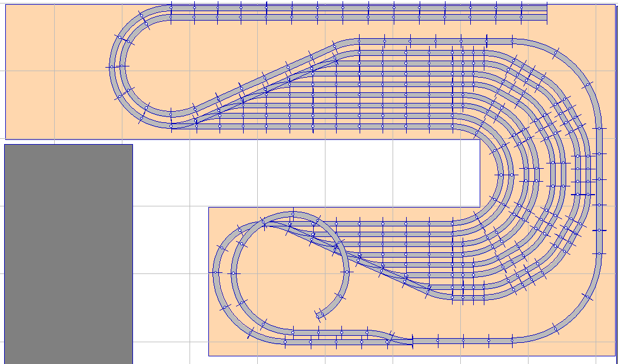Select the dark gray rectangle block
The image size is (618, 364).
[x=68, y=253]
